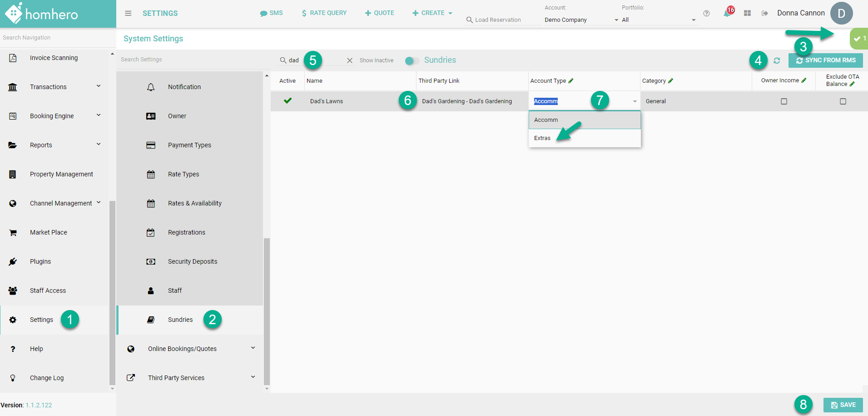The width and height of the screenshot is (868, 416).
Task: Tick the Exclude OTA Balance checkbox
Action: pyautogui.click(x=843, y=101)
